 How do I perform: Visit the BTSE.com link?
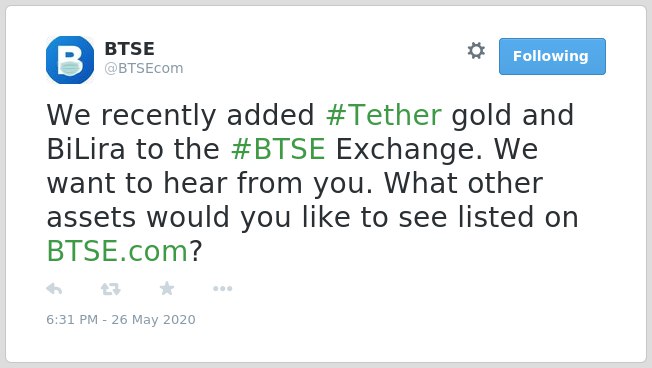click(117, 252)
